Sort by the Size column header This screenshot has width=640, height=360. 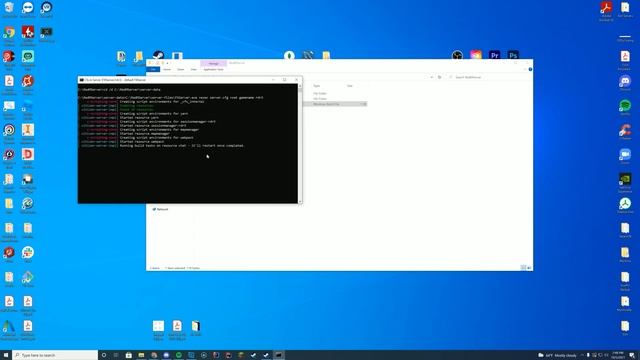[x=350, y=86]
